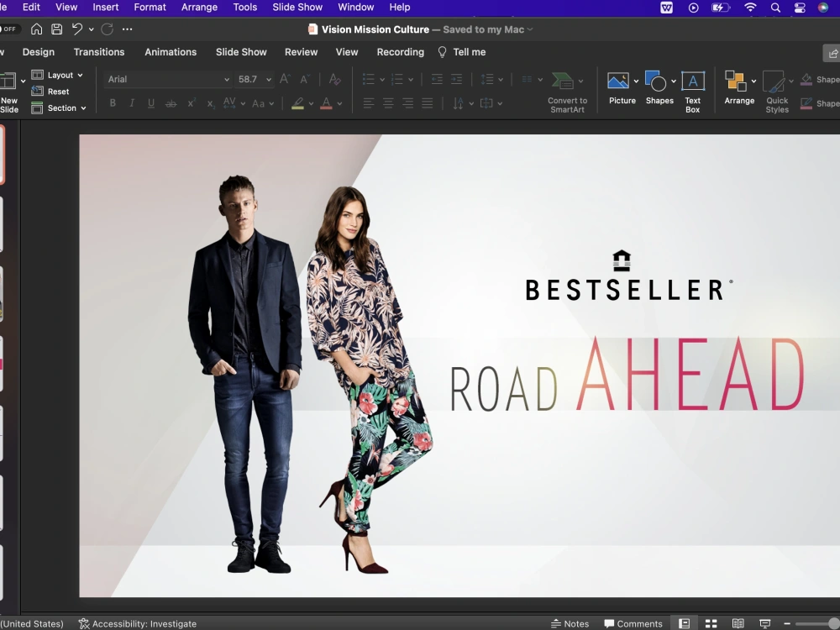Toggle the Accessibility Investigate checker
Screen dimensions: 840x630
click(x=137, y=624)
